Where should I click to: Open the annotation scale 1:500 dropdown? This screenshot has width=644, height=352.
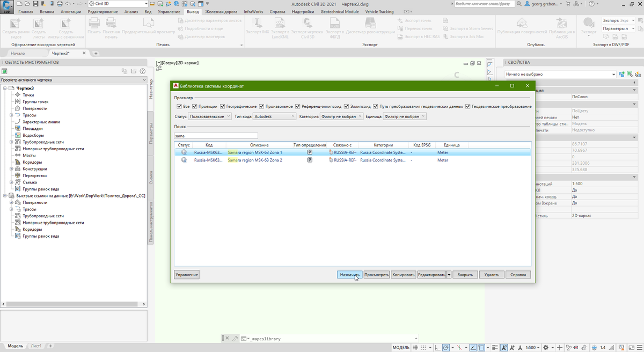pyautogui.click(x=532, y=347)
